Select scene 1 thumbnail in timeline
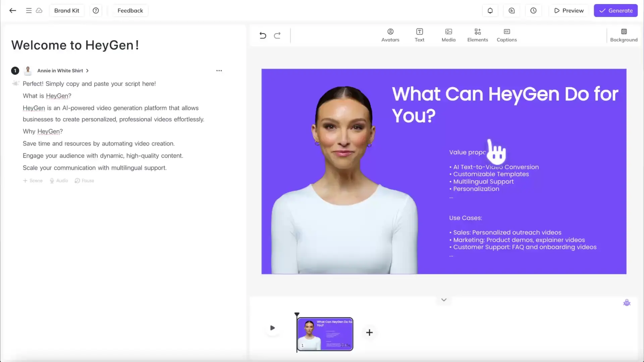Viewport: 644px width, 362px height. [325, 334]
